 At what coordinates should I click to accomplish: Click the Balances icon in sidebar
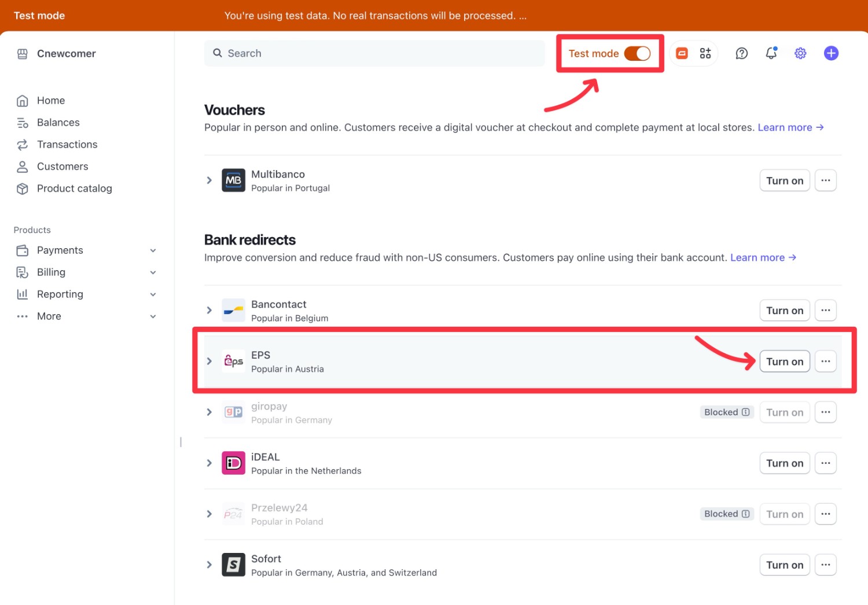23,123
